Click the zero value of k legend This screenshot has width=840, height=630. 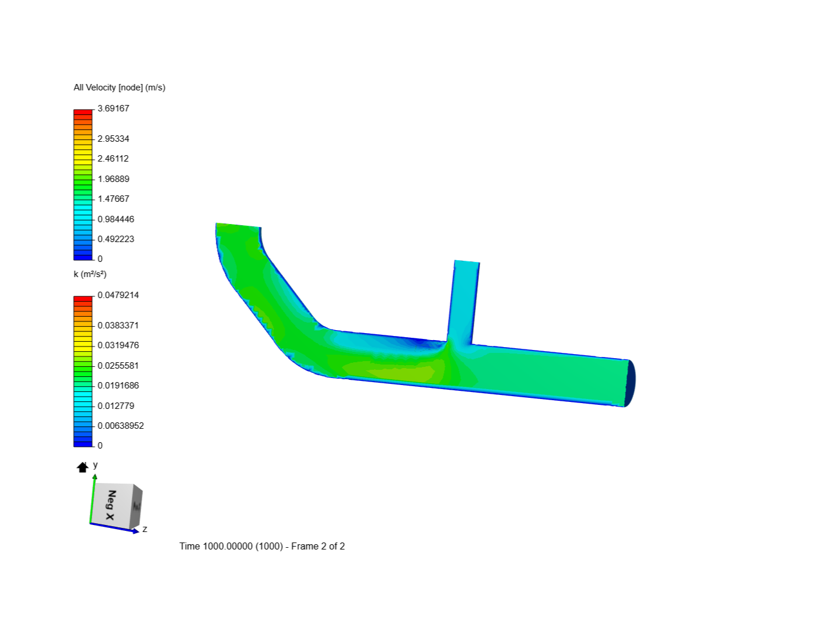[100, 446]
